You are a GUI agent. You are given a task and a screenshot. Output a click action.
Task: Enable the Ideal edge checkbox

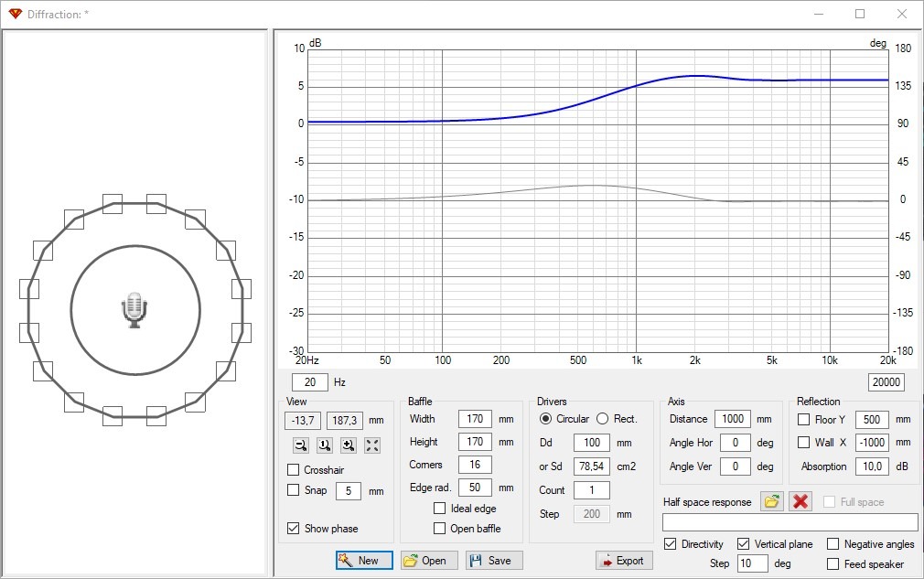click(440, 508)
